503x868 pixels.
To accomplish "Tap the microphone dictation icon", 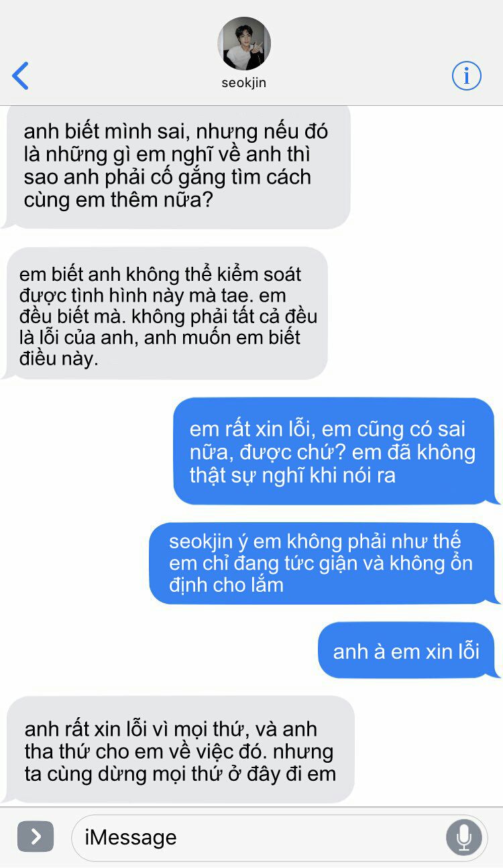I will (463, 837).
